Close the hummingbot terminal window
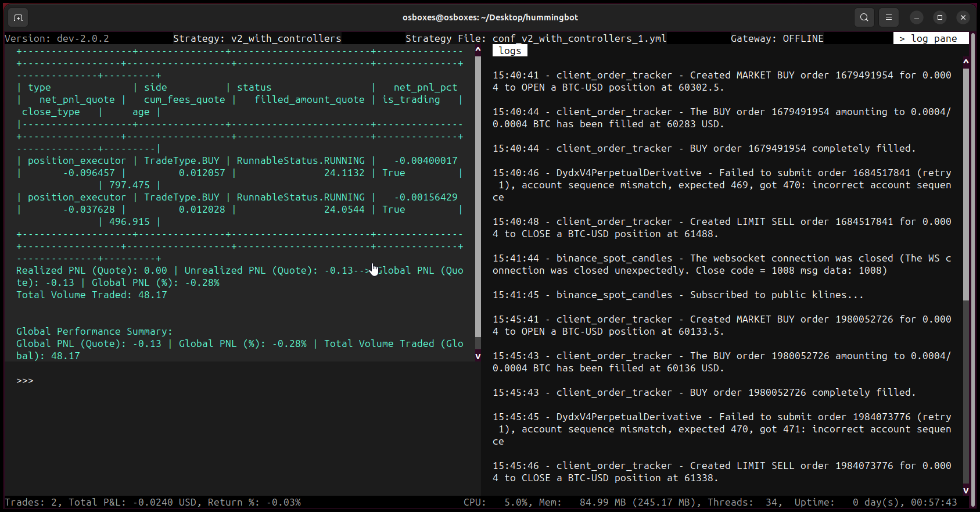This screenshot has width=980, height=512. (963, 17)
